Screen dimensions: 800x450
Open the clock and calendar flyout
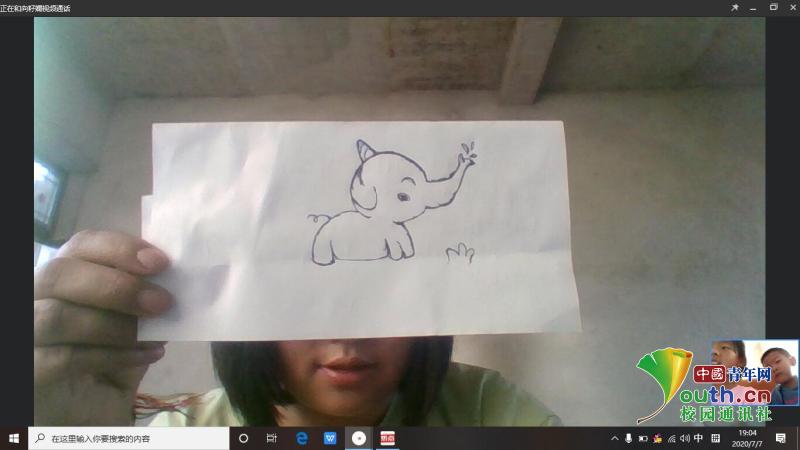tap(747, 438)
